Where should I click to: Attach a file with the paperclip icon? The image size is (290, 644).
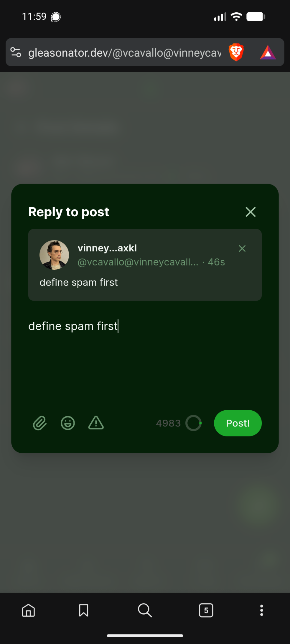40,423
